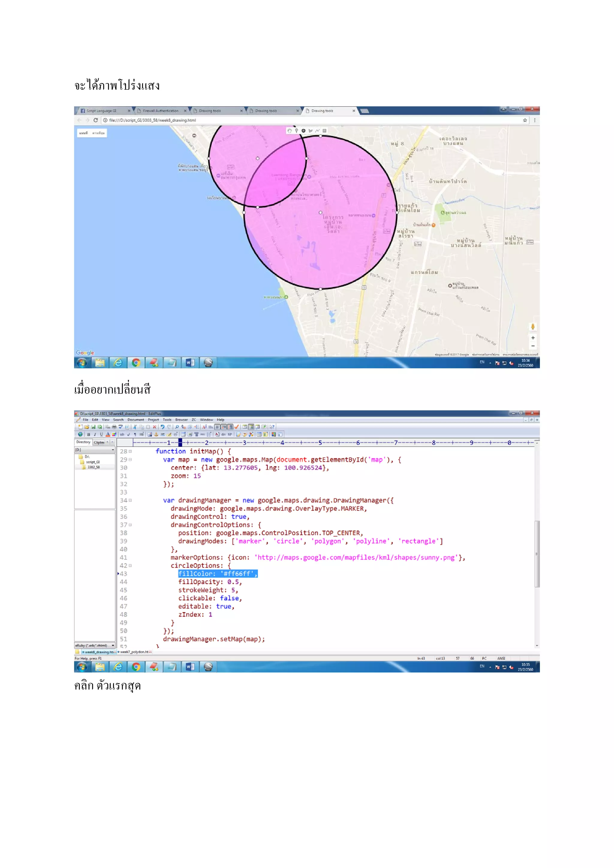This screenshot has height=868, width=614.
Task: Click map zoom in plus button
Action: pyautogui.click(x=533, y=338)
